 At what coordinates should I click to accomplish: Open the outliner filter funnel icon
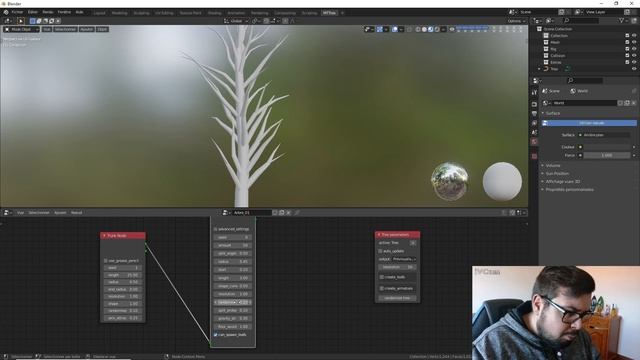pos(621,20)
